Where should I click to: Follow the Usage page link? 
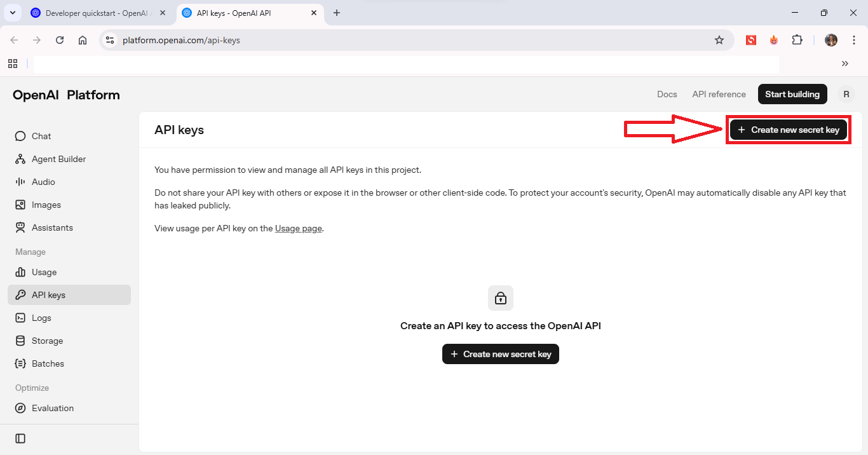tap(298, 228)
